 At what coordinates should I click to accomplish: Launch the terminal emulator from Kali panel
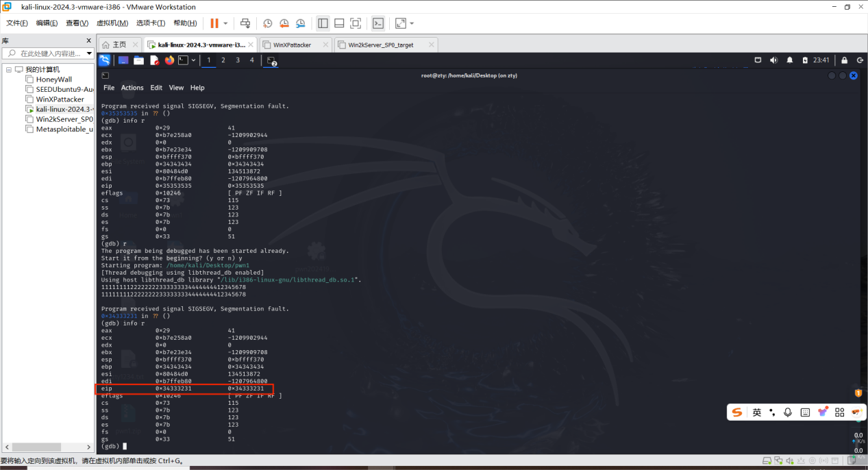[x=183, y=60]
